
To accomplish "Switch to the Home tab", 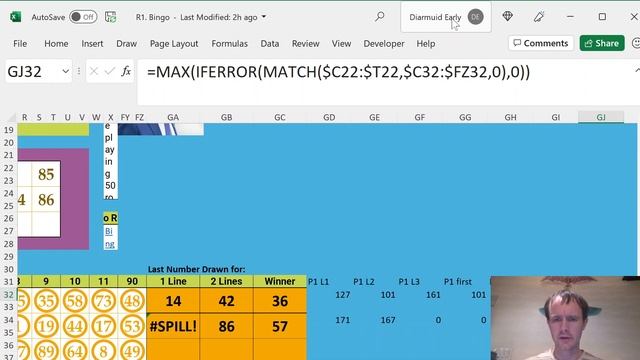I will 56,43.
